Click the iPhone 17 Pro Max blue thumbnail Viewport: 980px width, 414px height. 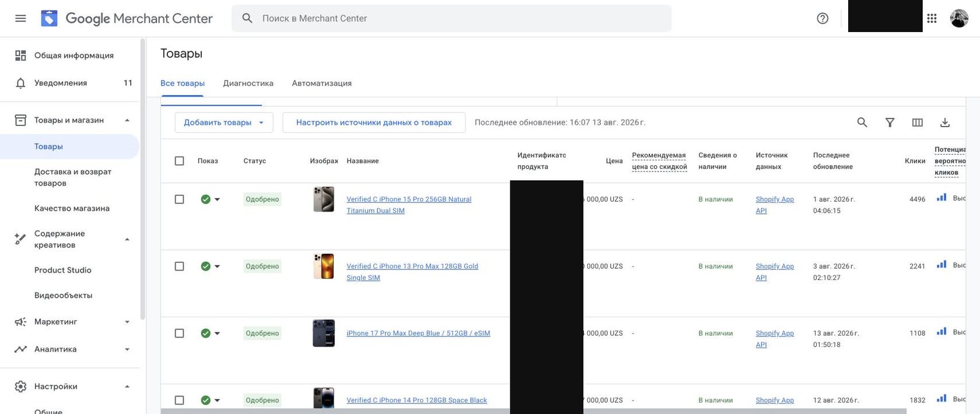[x=324, y=334]
